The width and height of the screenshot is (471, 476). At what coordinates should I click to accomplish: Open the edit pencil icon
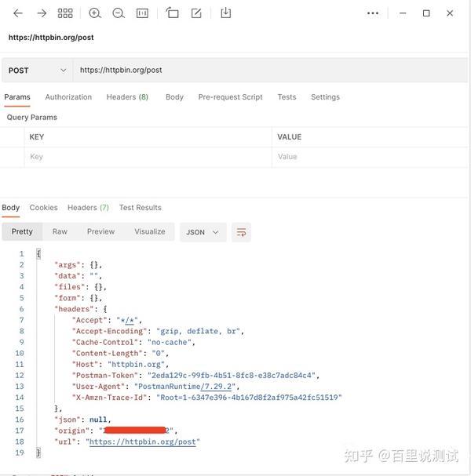(196, 13)
